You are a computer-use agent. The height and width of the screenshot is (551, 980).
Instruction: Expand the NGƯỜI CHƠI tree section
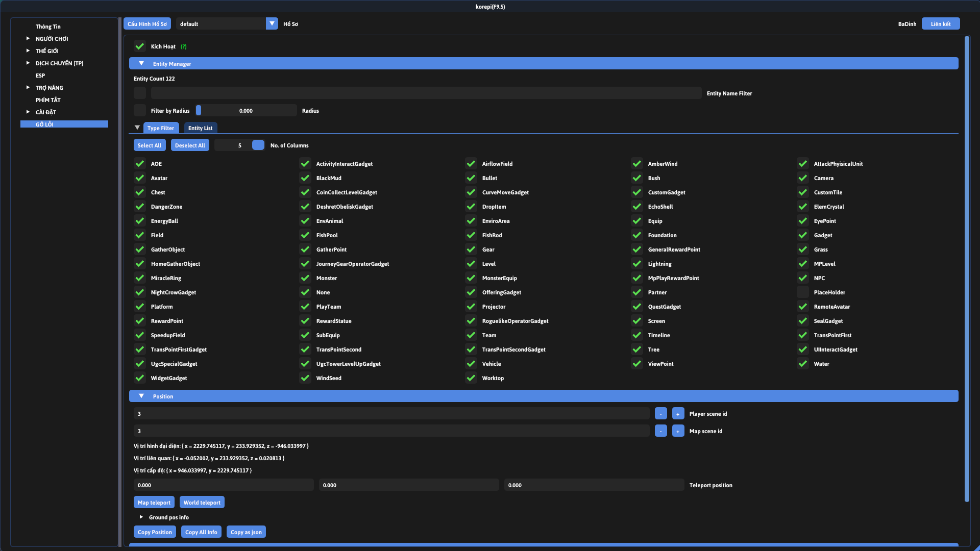point(28,38)
